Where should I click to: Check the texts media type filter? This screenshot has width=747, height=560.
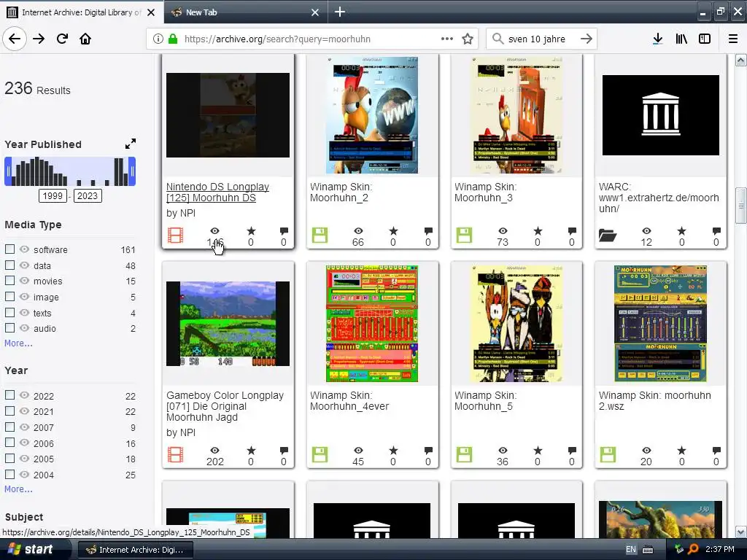9,312
